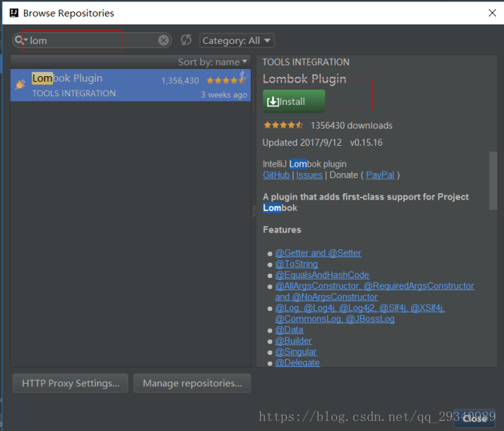Click Manage repositories button
This screenshot has width=504, height=431.
click(x=192, y=383)
